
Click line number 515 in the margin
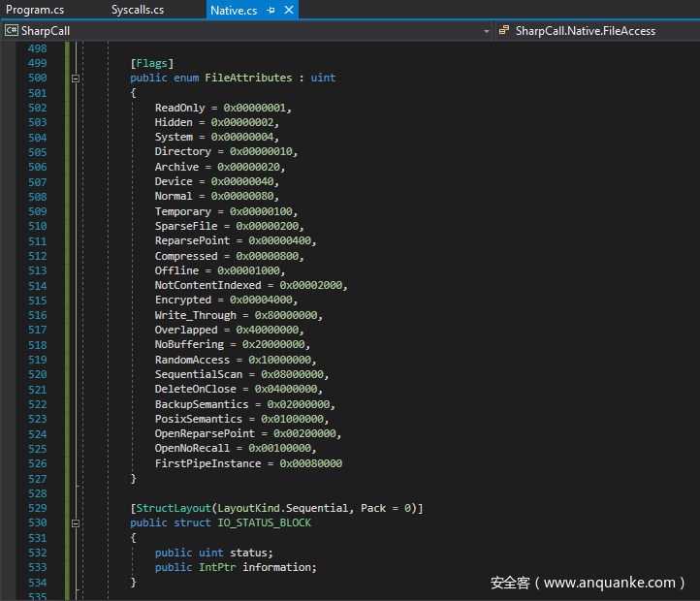pos(37,300)
